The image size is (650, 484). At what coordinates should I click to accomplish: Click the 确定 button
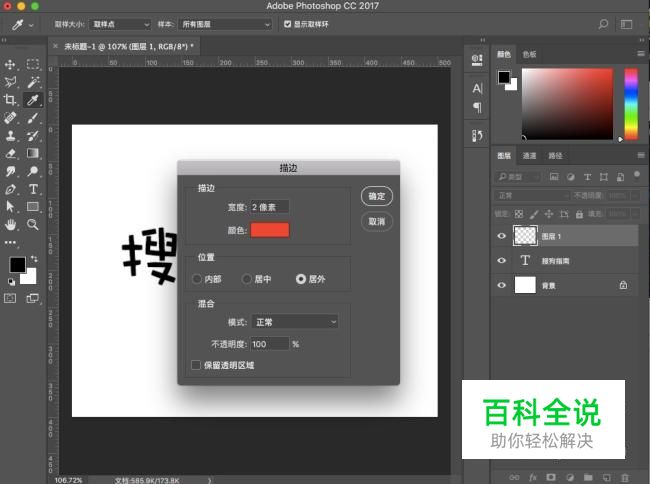pos(376,196)
